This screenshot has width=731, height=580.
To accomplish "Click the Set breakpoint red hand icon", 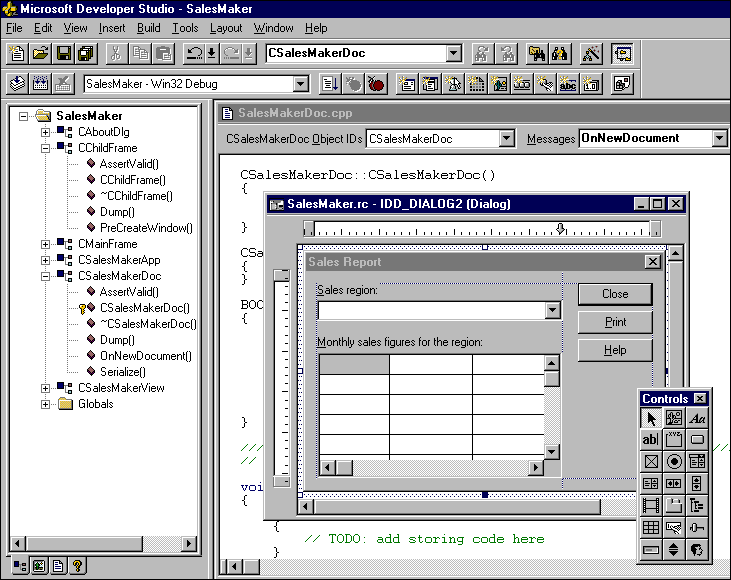I will (x=376, y=84).
